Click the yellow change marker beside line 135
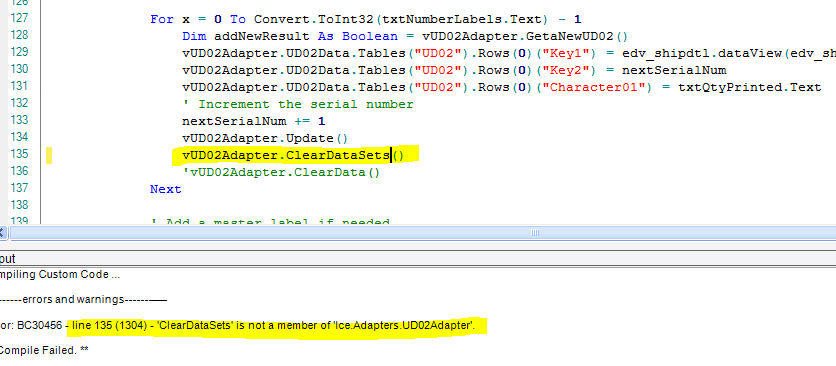The width and height of the screenshot is (836, 366). pyautogui.click(x=49, y=155)
